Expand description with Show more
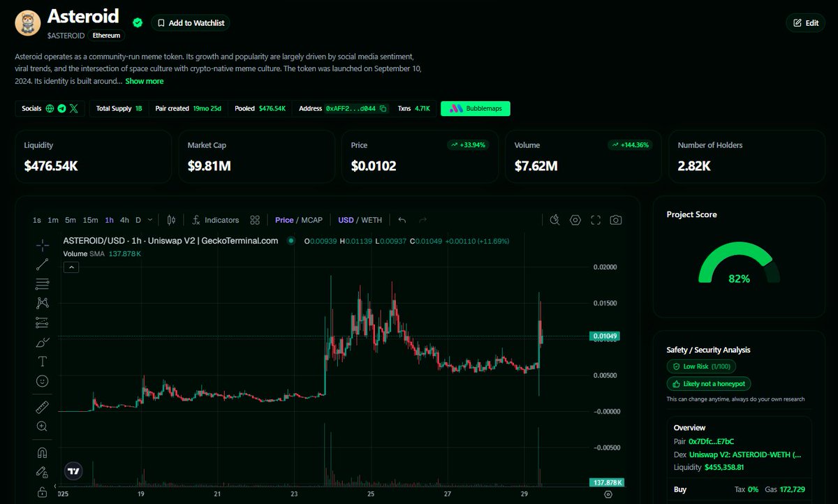This screenshot has height=504, width=838. (x=145, y=81)
